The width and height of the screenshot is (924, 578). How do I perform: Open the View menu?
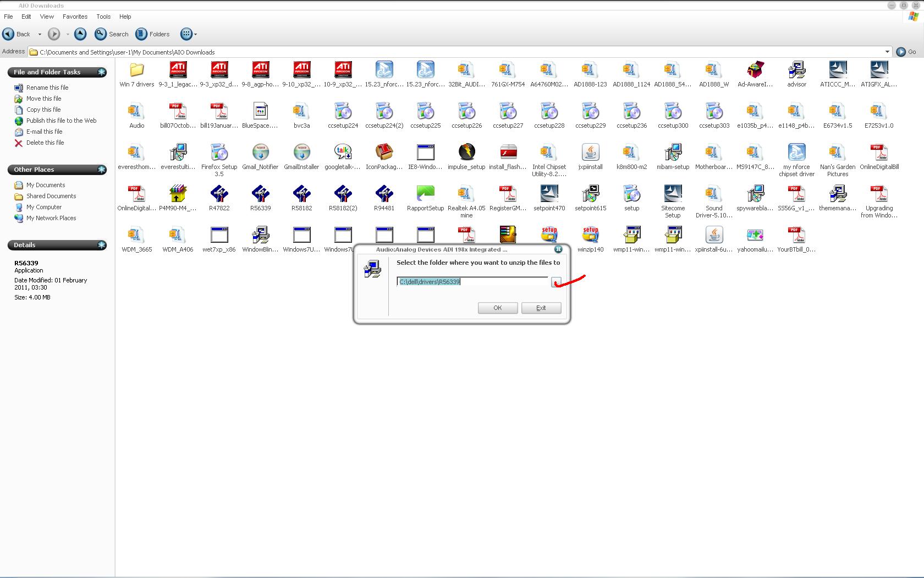[47, 17]
